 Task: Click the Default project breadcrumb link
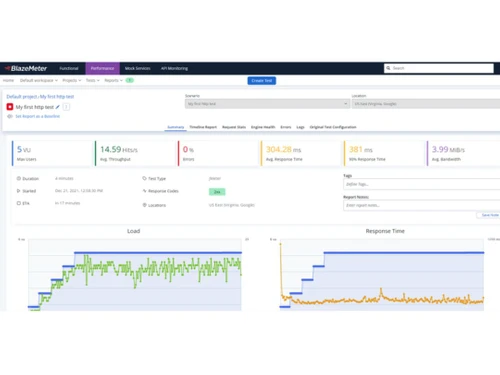22,97
